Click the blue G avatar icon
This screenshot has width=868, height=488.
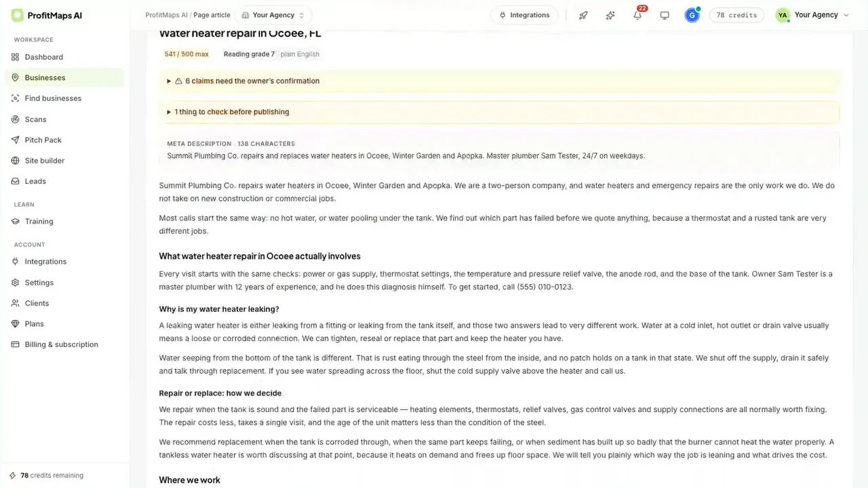(692, 15)
